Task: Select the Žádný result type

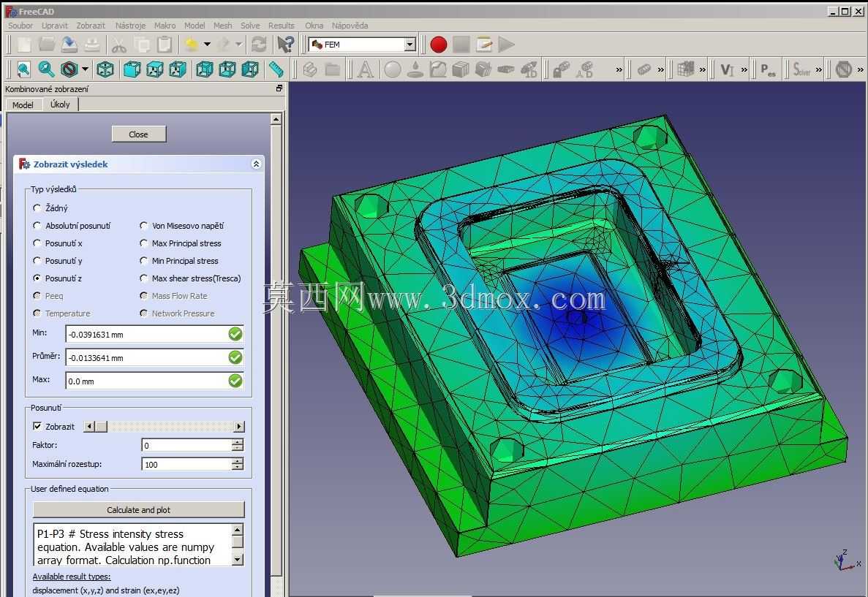Action: [50, 208]
